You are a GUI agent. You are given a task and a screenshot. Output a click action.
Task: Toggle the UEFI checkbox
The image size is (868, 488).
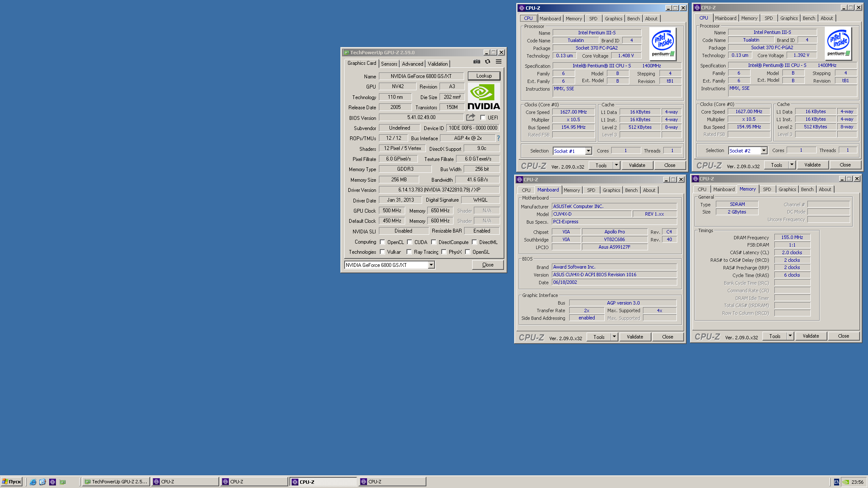point(483,118)
